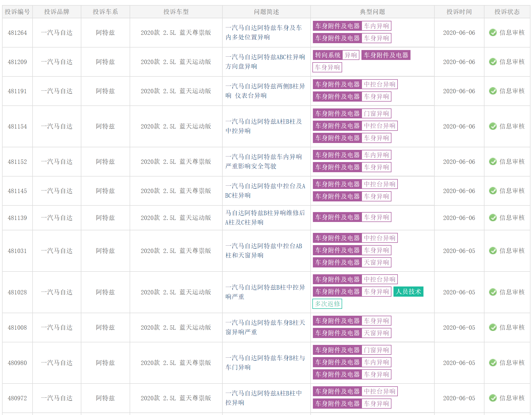Viewport: 532px width, 415px height.
Task: Click date 2020-06-06 in row 481264
Action: 459,33
